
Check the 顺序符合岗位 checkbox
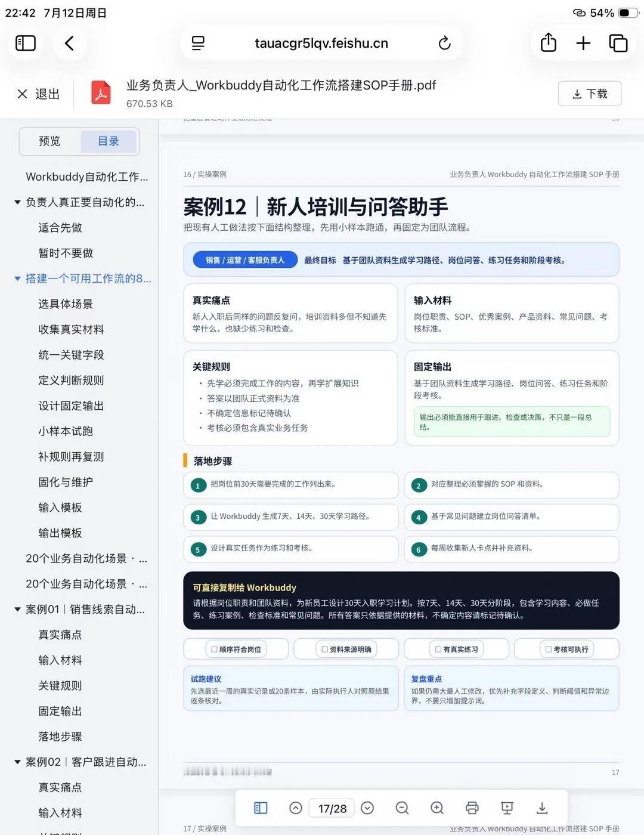215,650
